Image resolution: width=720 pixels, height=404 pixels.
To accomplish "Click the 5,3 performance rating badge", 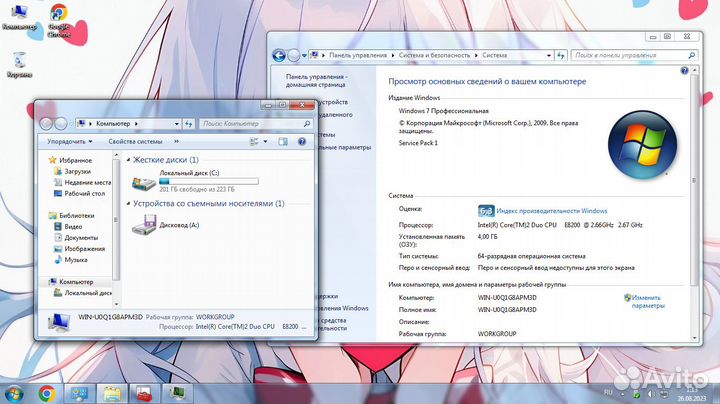I will 486,211.
